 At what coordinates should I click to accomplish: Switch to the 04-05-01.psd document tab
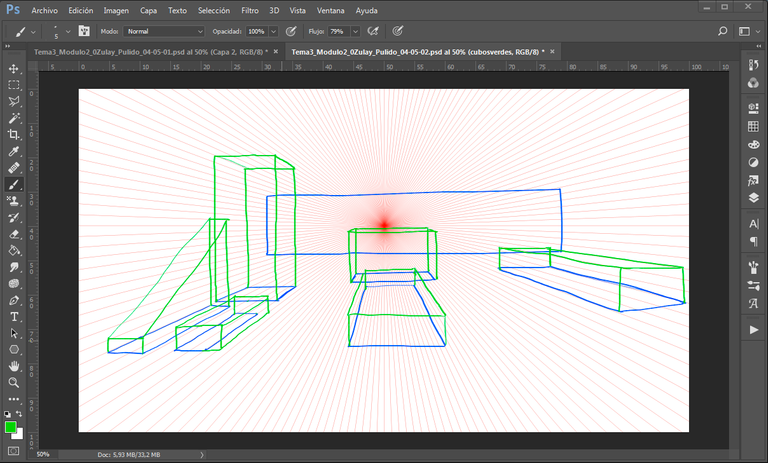click(x=151, y=52)
